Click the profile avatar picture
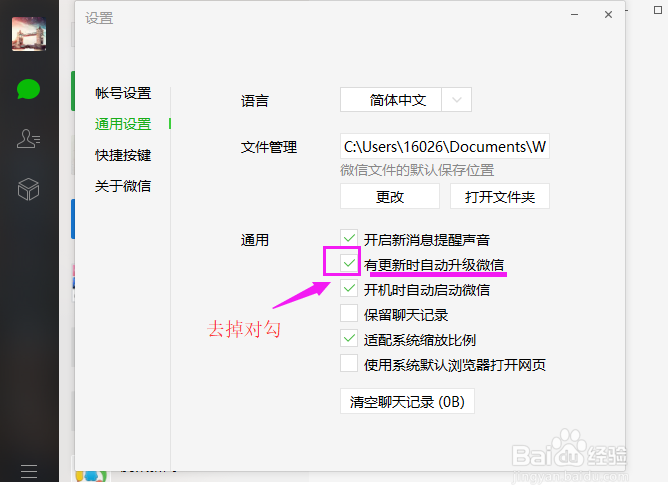 [x=29, y=34]
